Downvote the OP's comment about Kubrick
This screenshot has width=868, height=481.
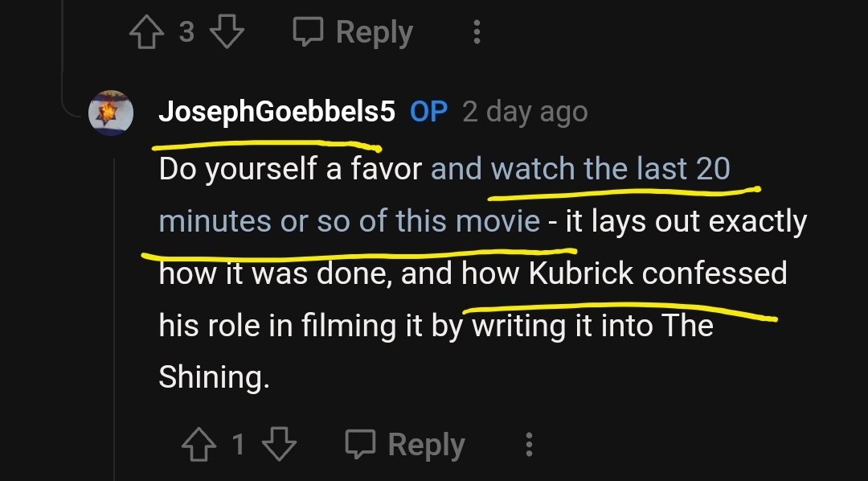pos(279,444)
